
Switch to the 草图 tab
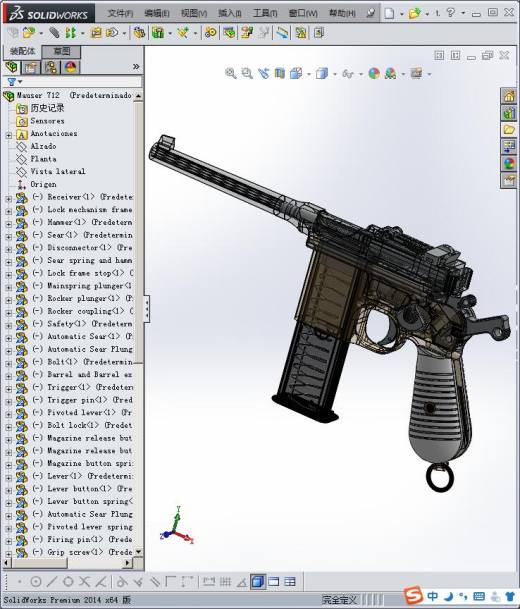pos(62,51)
